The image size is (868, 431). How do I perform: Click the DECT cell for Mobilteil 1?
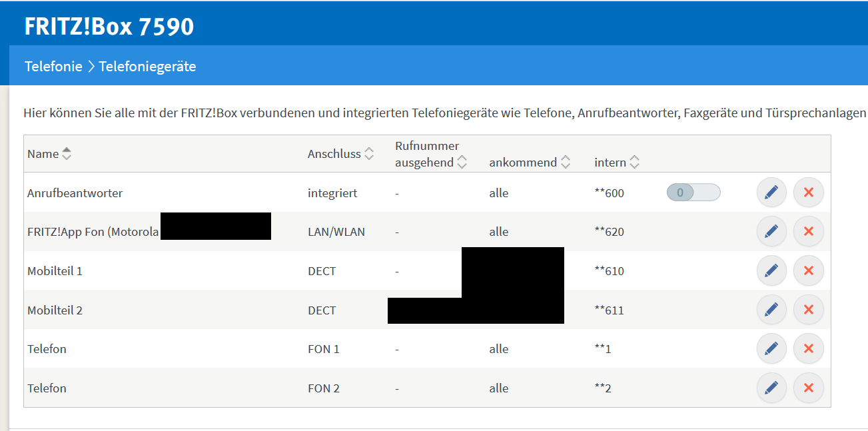click(322, 271)
